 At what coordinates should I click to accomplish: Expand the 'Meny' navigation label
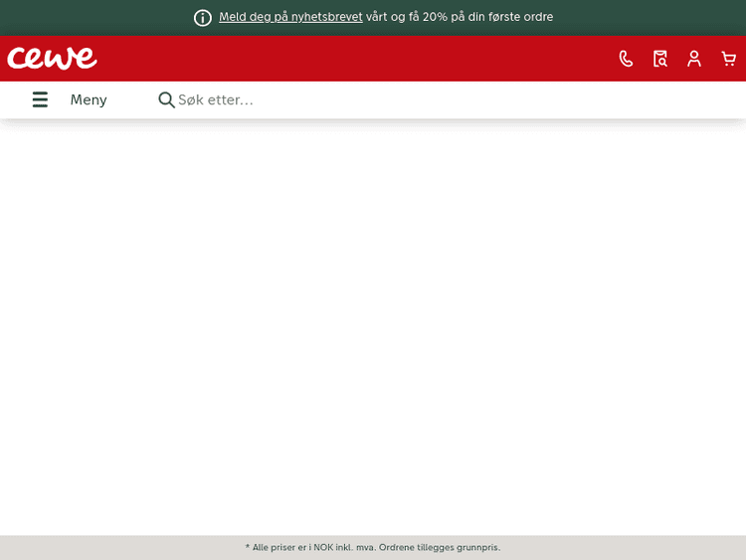click(89, 99)
